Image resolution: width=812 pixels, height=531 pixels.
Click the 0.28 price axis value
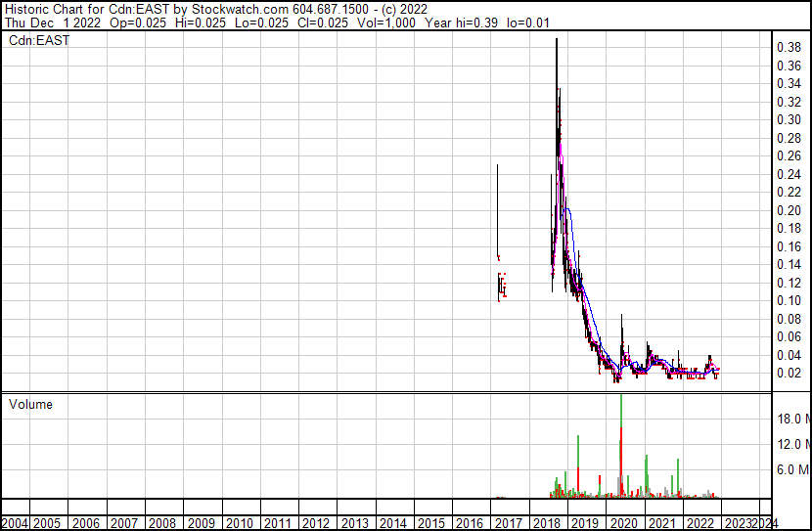click(x=789, y=138)
